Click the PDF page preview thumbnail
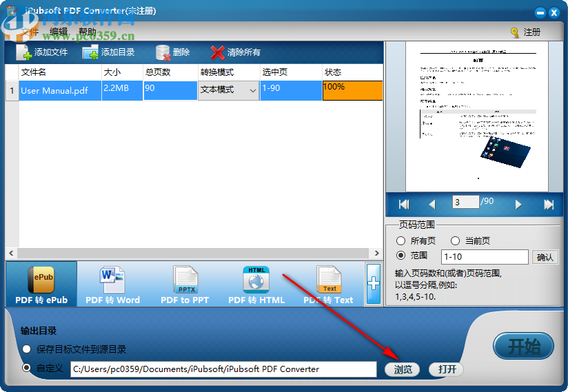 point(477,116)
